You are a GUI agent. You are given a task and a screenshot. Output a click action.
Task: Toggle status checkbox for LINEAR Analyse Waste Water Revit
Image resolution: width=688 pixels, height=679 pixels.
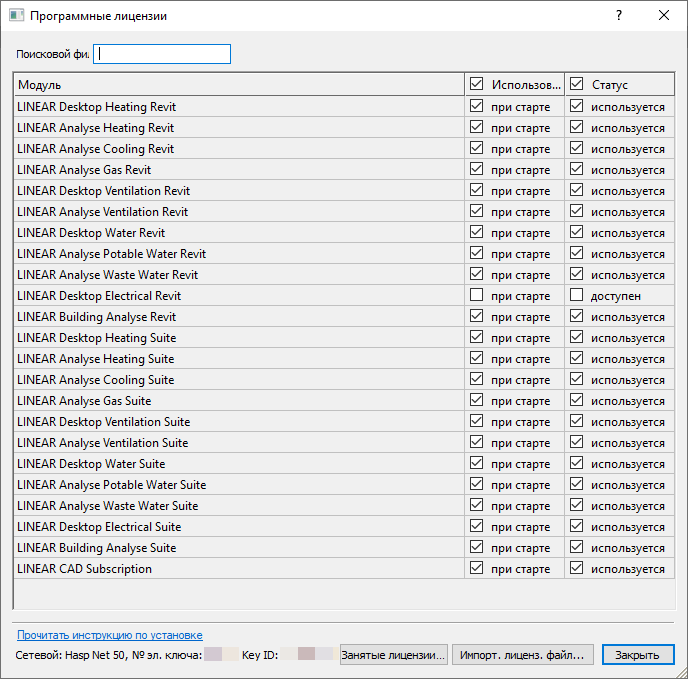point(576,274)
